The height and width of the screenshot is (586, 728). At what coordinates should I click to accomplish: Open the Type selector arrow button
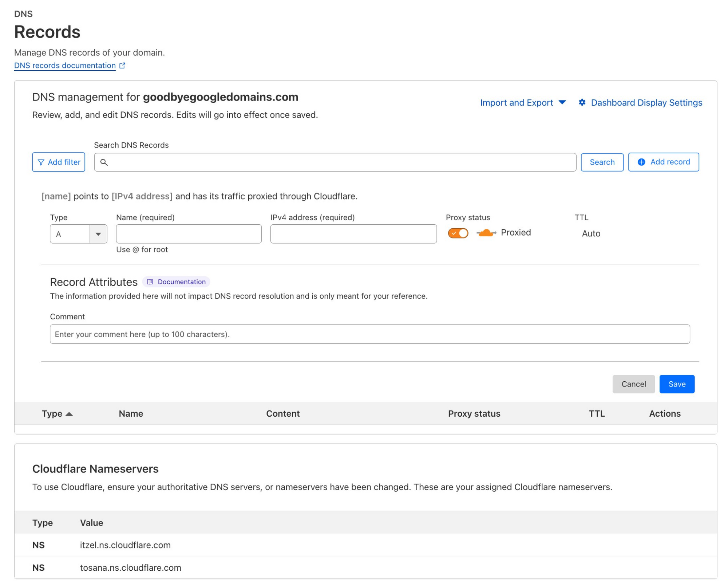[98, 233]
